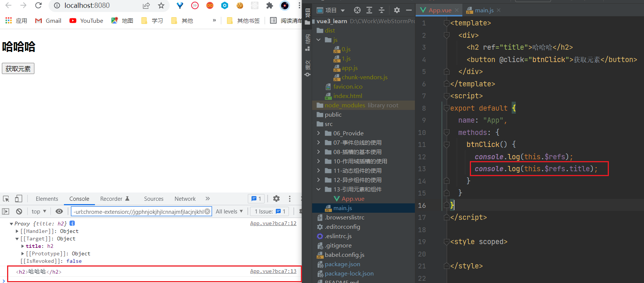Collapse the [[Target]] entry
The height and width of the screenshot is (283, 644).
tap(17, 239)
